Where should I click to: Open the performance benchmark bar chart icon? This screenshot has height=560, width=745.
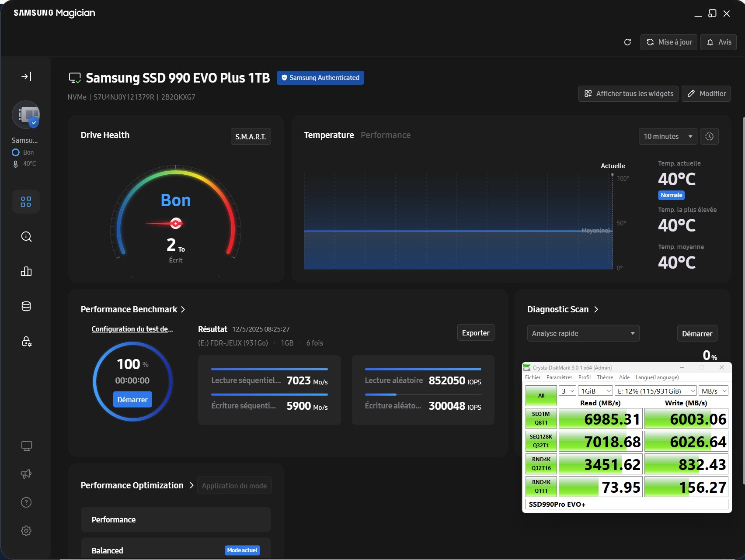(26, 271)
